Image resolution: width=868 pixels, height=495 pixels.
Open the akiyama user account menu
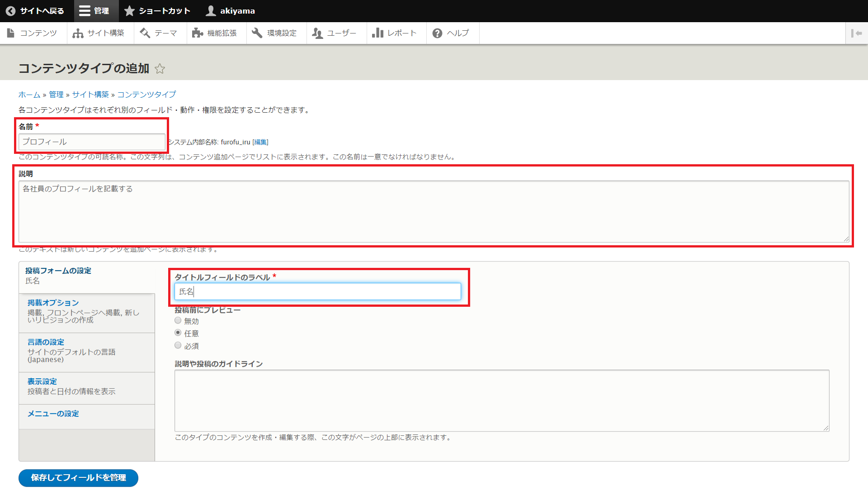(x=230, y=11)
